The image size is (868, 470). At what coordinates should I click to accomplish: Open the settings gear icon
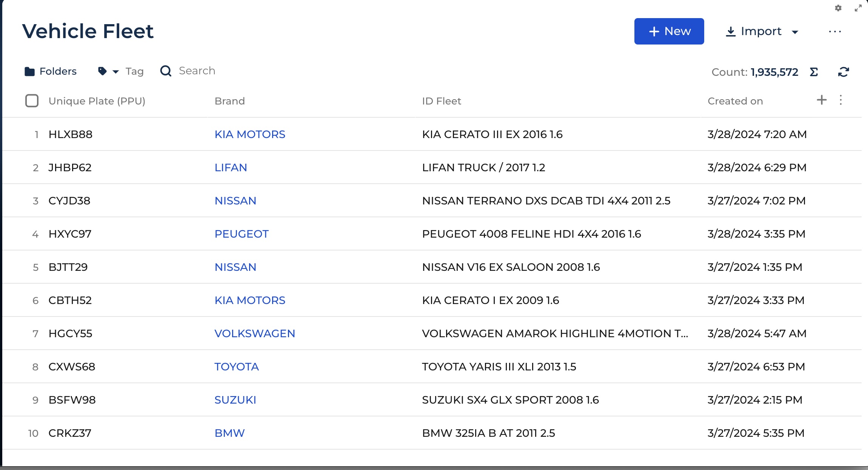[x=838, y=8]
